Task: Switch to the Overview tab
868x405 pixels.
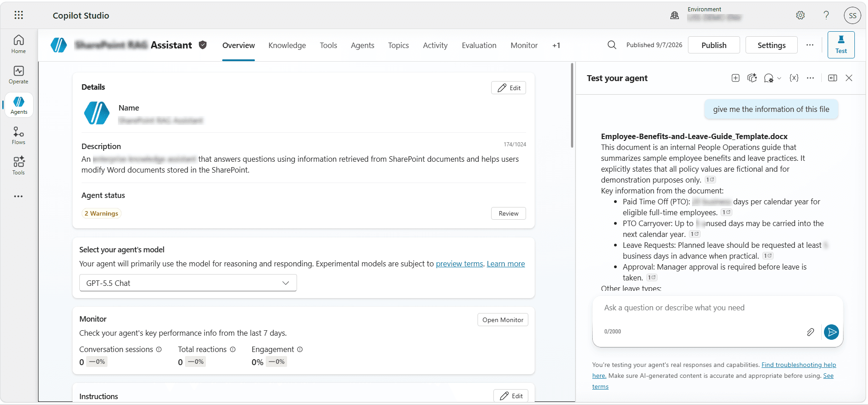Action: tap(239, 45)
